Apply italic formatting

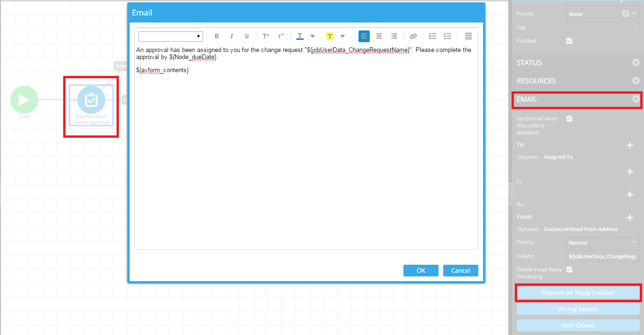(x=231, y=36)
